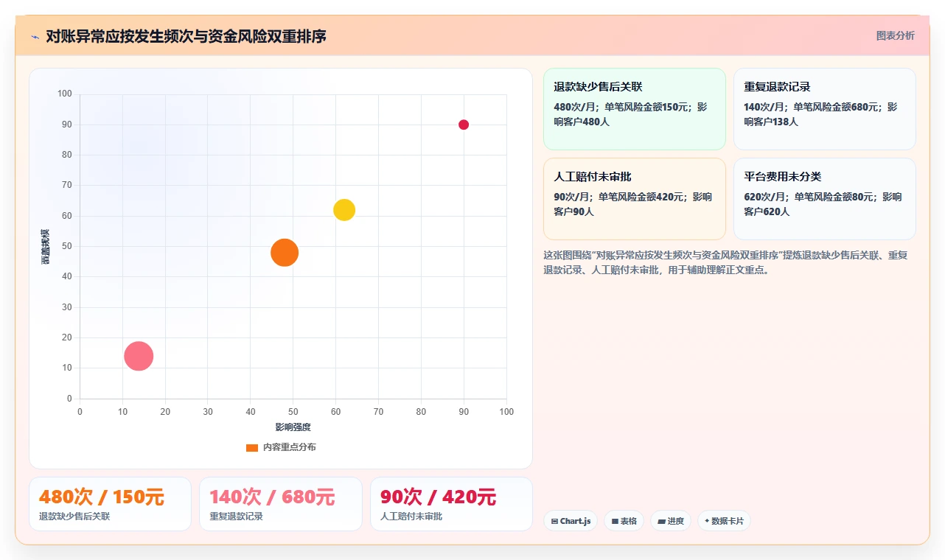Click the y-axis label 100

click(65, 94)
